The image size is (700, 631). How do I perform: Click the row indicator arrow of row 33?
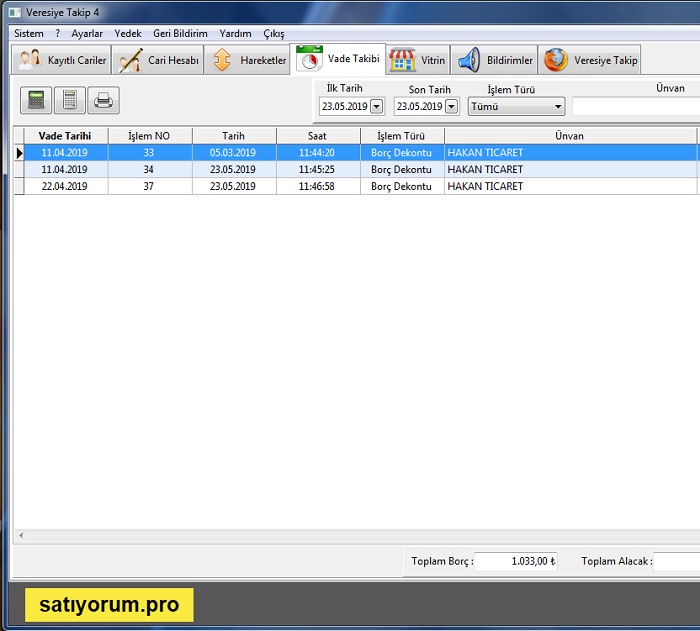point(19,153)
